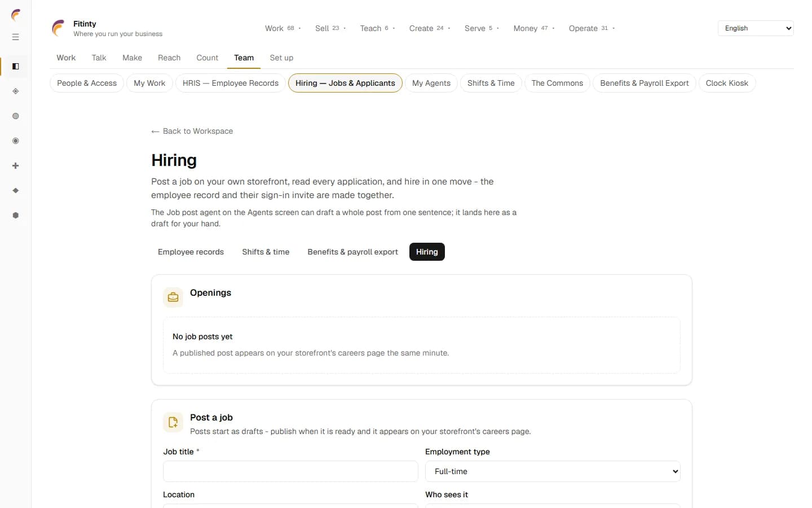Expand the Operate 31 top menu
Viewport: 812px width, 508px height.
(592, 28)
